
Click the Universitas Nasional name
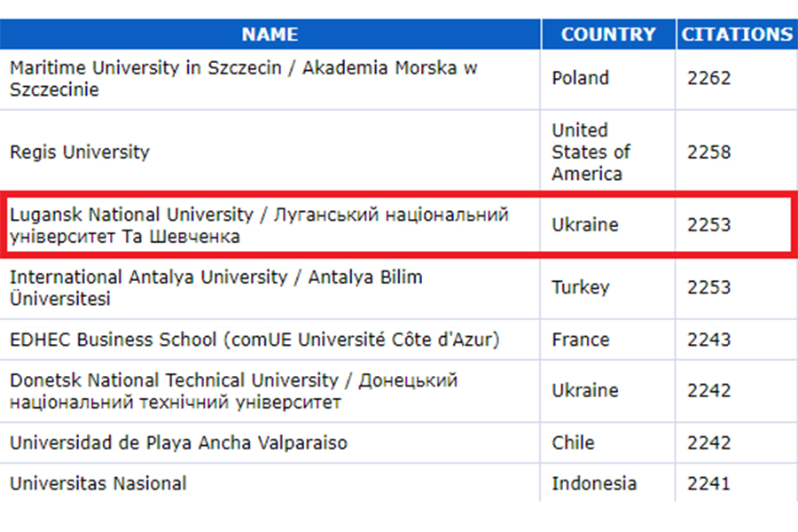98,483
